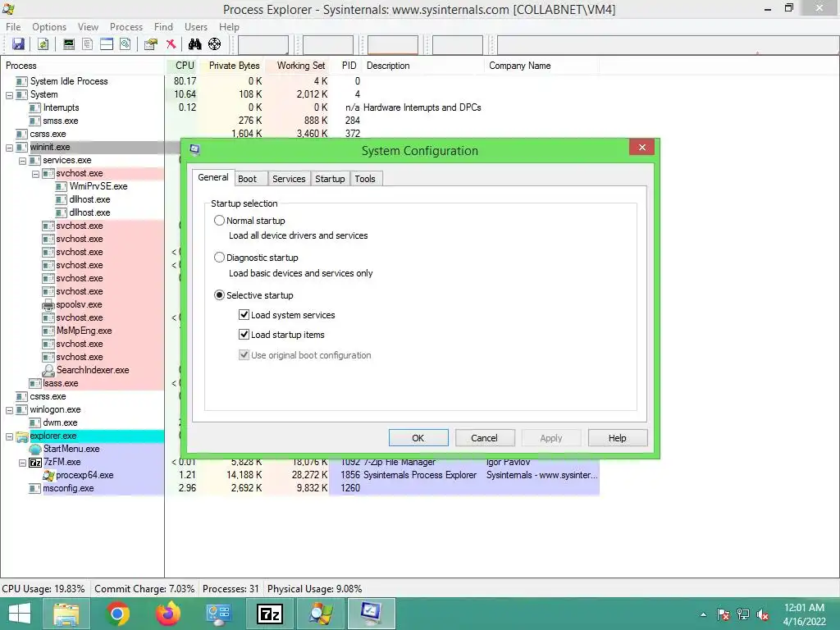Screen dimensions: 840x630
Task: Switch to 7-Zip in the taskbar
Action: 269,614
